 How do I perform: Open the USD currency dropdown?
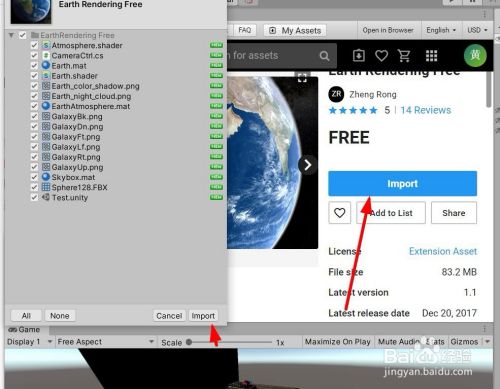click(477, 30)
